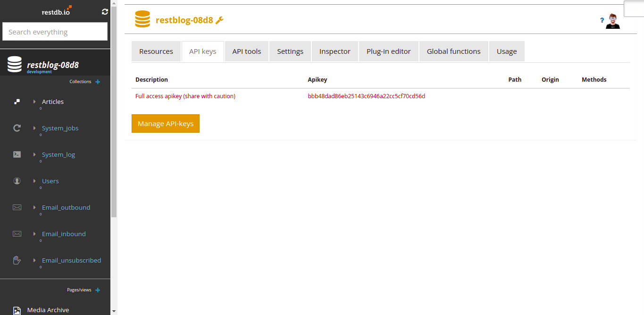This screenshot has width=644, height=315.
Task: Click the blue question mark help icon
Action: [x=602, y=20]
